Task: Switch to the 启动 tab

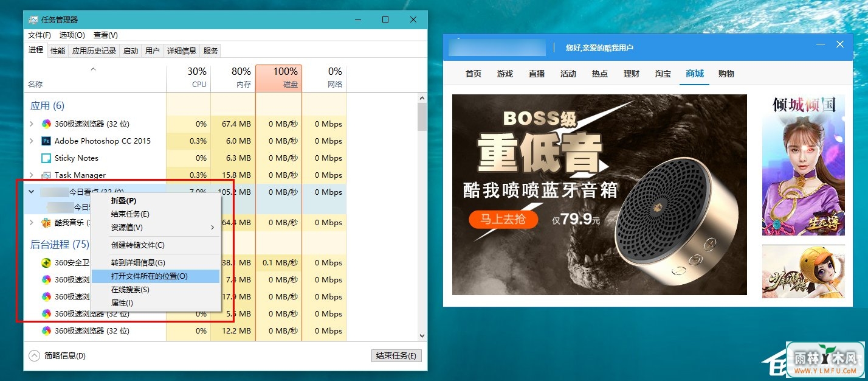Action: (x=131, y=51)
